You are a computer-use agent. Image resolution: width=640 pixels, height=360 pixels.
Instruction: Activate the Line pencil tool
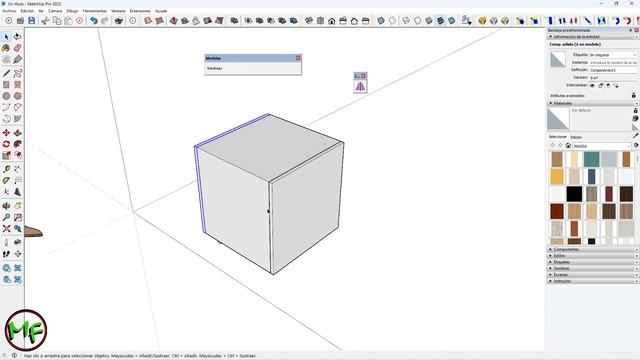[6, 73]
